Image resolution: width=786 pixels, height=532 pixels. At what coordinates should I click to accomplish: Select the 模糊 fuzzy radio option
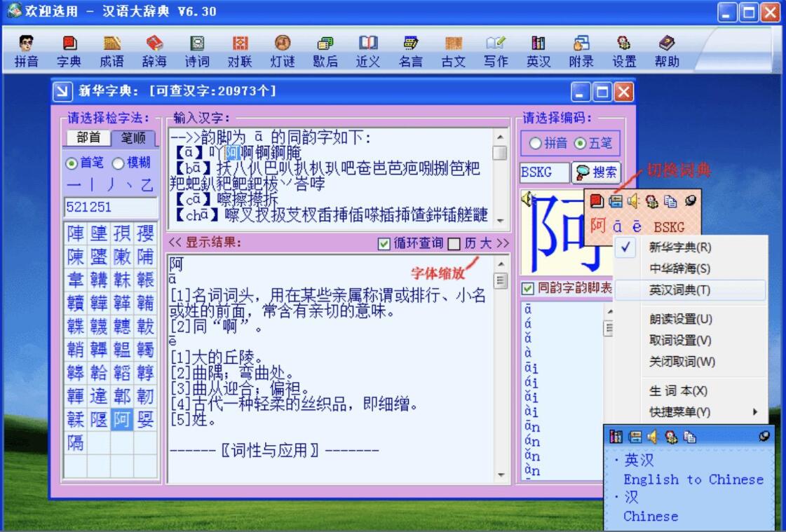[118, 163]
